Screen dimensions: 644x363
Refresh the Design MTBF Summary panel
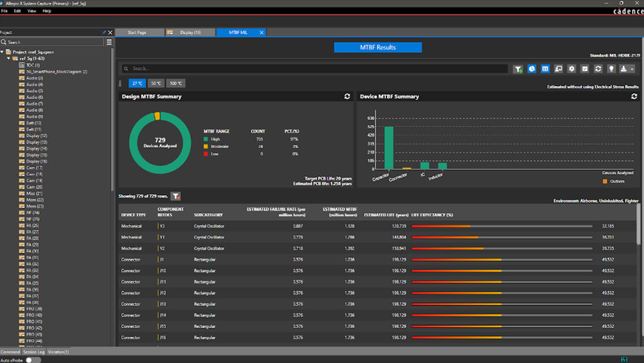tap(347, 97)
